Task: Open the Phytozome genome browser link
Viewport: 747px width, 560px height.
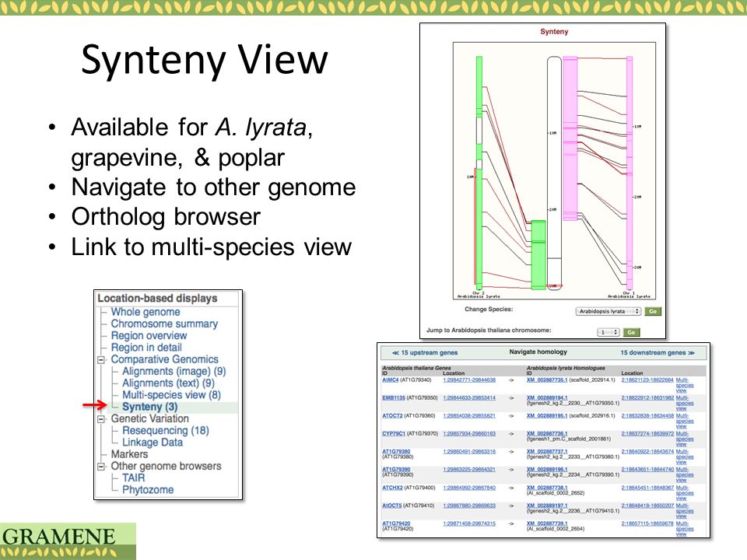Action: pyautogui.click(x=148, y=490)
